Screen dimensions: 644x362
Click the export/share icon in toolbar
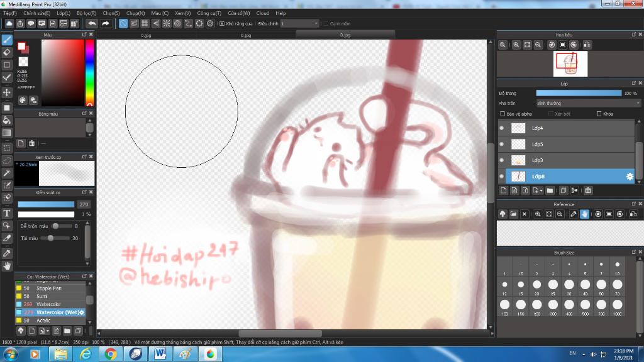(20, 23)
